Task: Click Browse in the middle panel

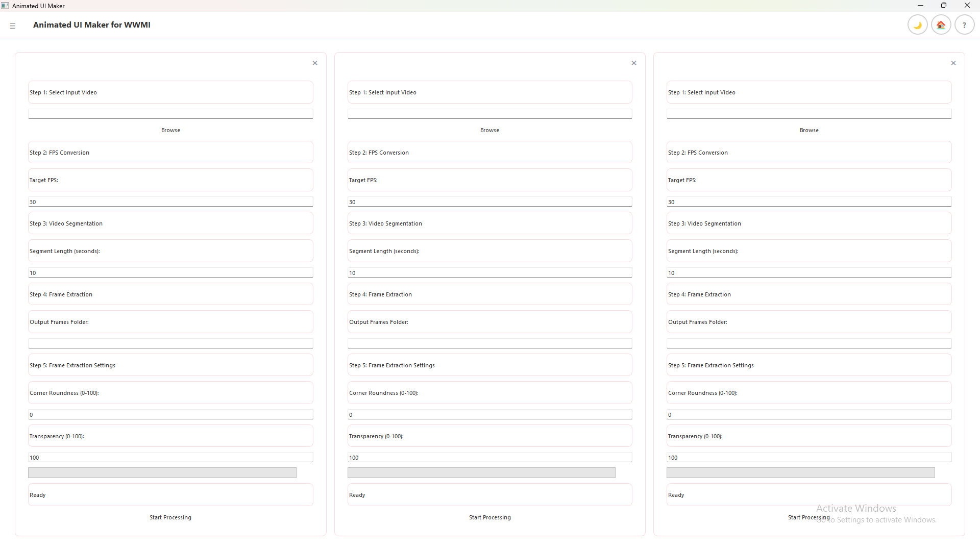Action: click(x=489, y=130)
